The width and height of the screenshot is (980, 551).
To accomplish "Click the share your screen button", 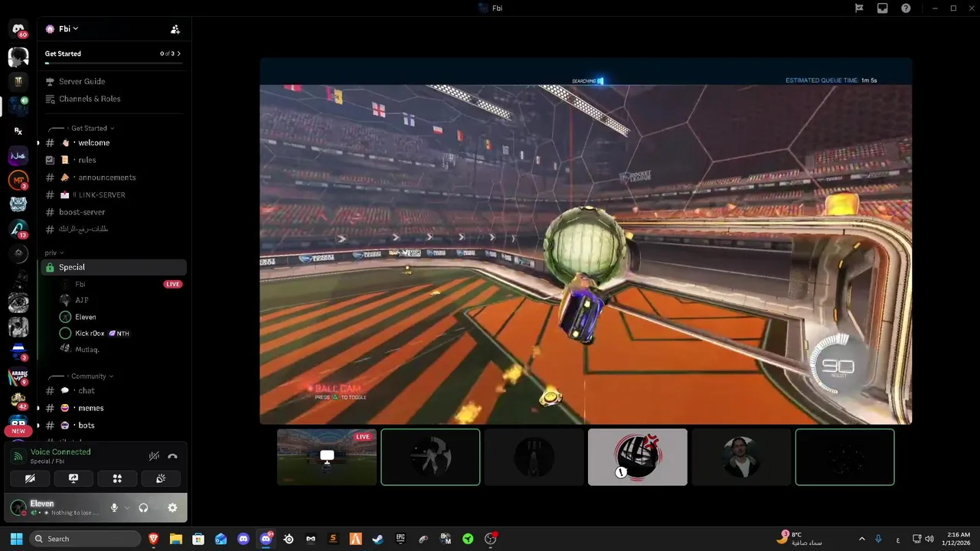I will pos(73,478).
